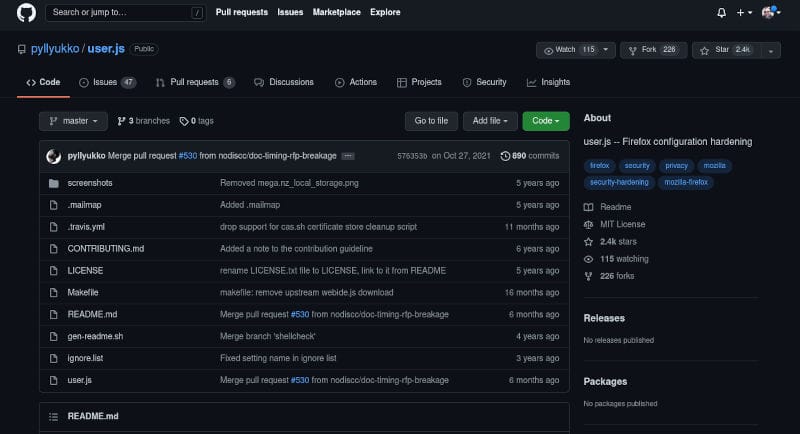This screenshot has height=434, width=800.
Task: Select the privacy topic tag
Action: (677, 166)
